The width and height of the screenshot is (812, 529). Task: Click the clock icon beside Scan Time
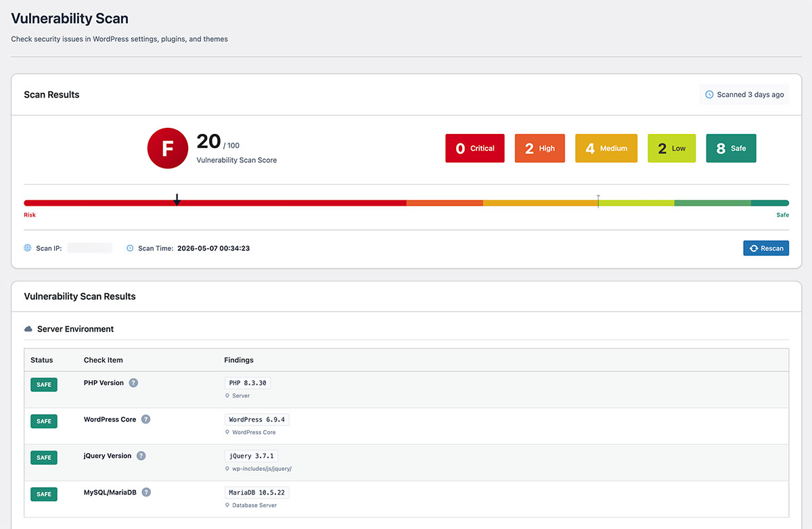point(130,248)
